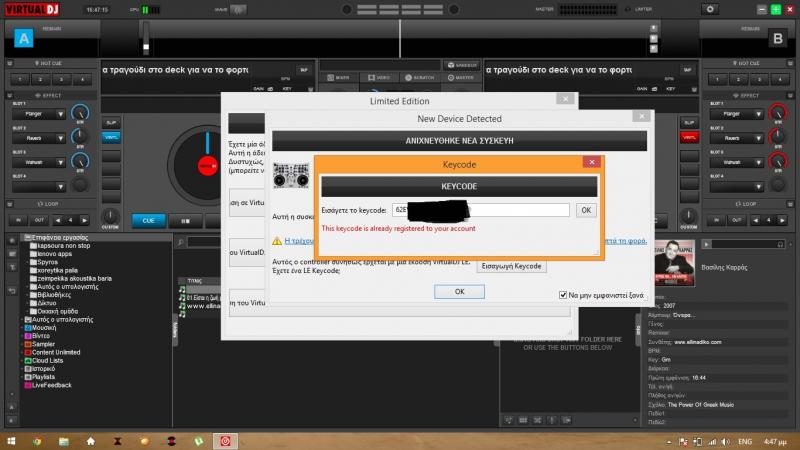Open the empty Slot 4 dropdown, deck A
This screenshot has height=450, width=800.
tap(38, 185)
